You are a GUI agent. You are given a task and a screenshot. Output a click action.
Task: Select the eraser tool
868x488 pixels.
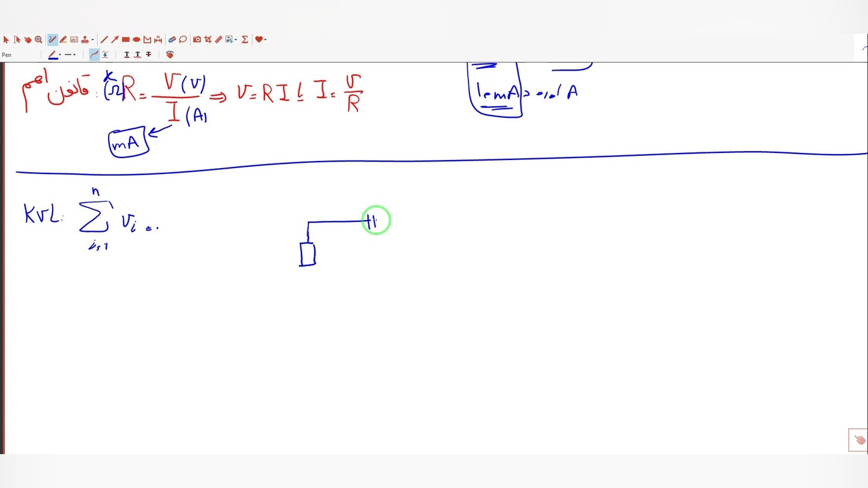(x=172, y=40)
